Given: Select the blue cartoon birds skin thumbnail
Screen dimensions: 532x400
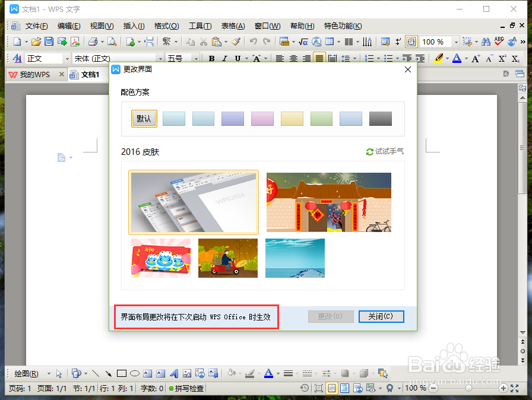Looking at the screenshot, I should point(161,258).
